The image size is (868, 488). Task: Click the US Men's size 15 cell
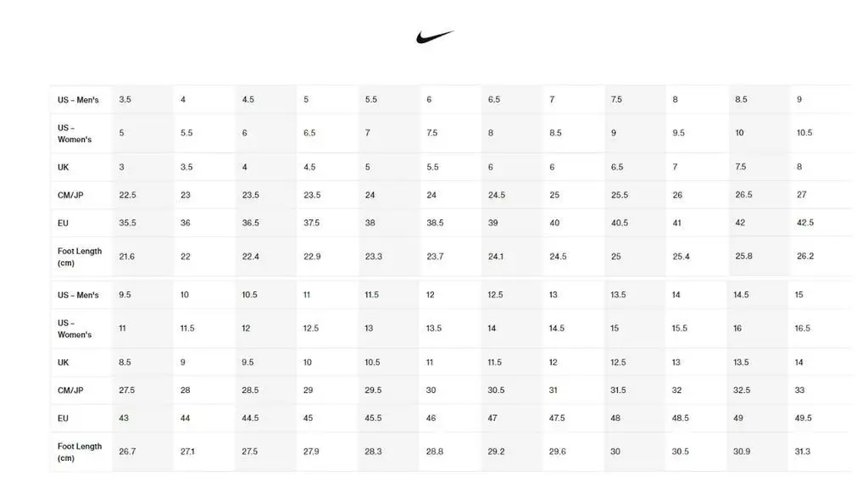798,295
